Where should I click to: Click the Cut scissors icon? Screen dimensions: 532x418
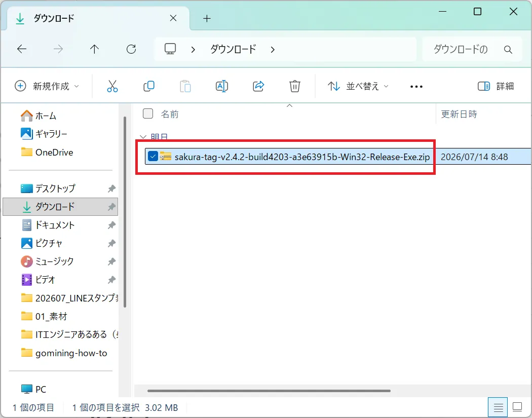(x=112, y=86)
